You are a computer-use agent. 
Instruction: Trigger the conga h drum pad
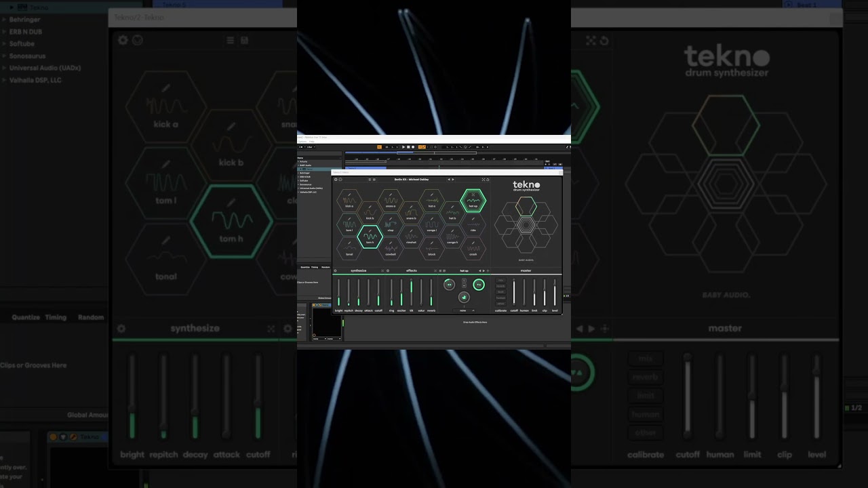coord(452,238)
